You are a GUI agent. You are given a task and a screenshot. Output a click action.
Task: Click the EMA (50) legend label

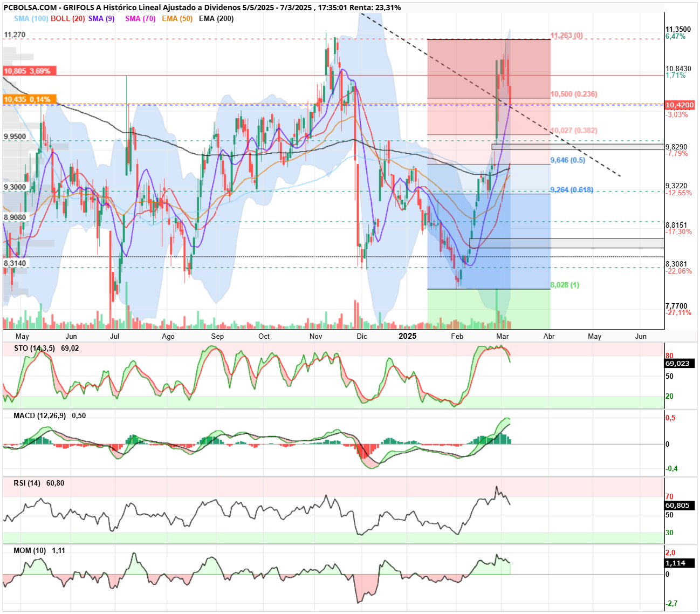click(177, 18)
